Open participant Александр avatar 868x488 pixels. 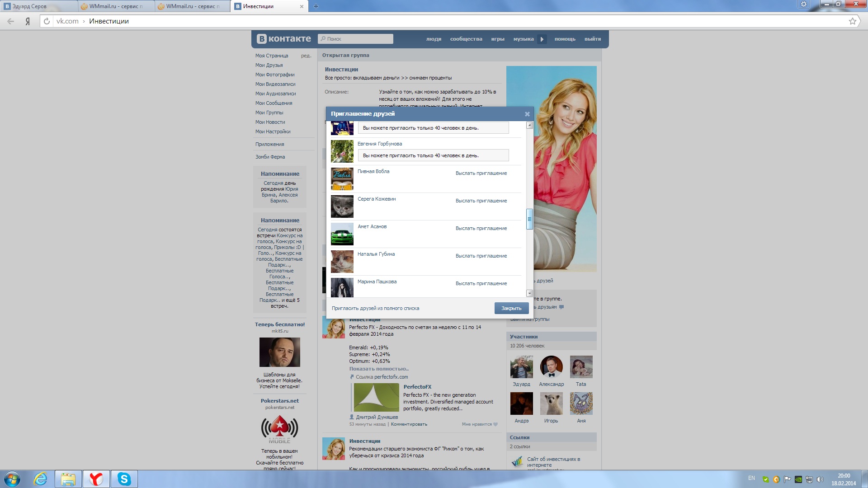pos(551,366)
